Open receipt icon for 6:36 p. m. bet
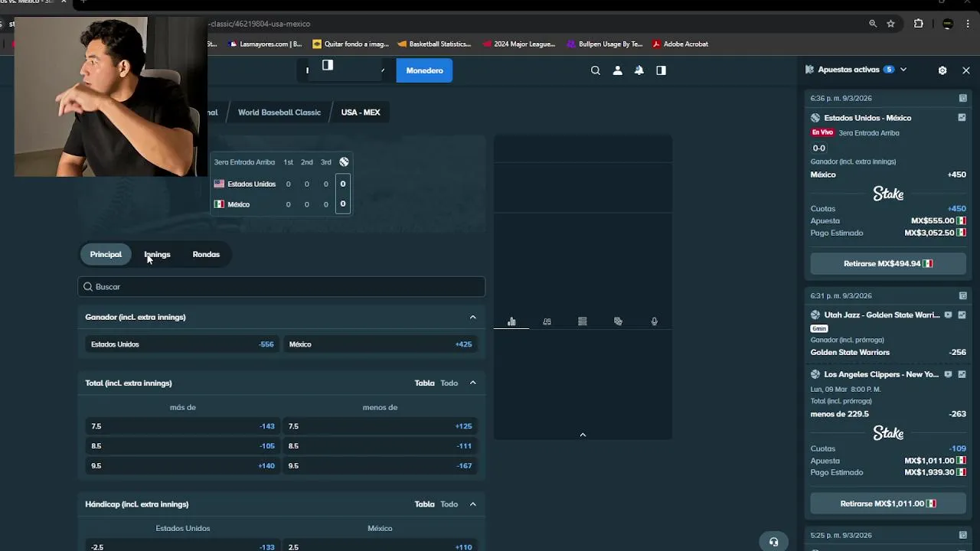 (963, 98)
